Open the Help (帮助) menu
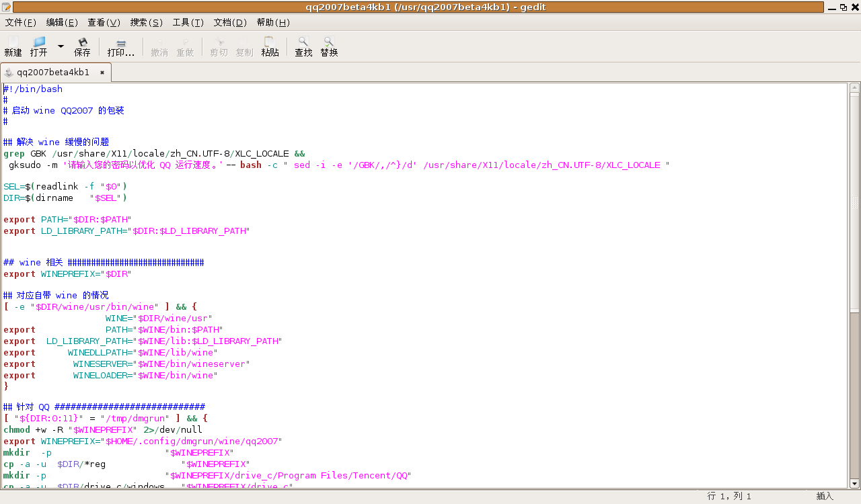The width and height of the screenshot is (861, 504). click(273, 22)
